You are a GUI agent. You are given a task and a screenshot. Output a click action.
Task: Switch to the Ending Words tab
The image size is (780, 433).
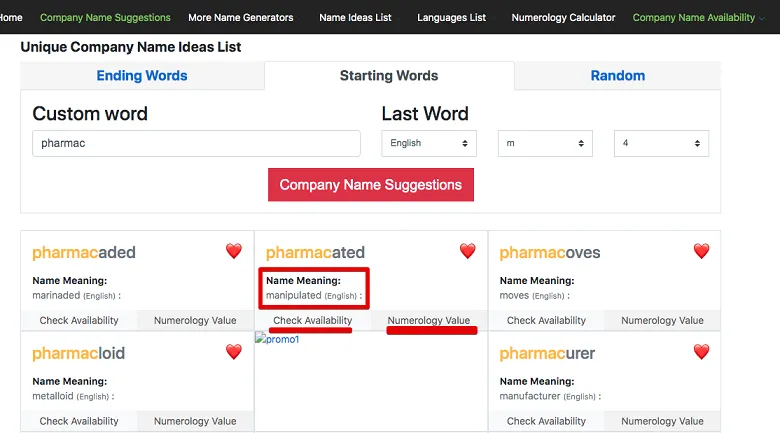pos(142,76)
